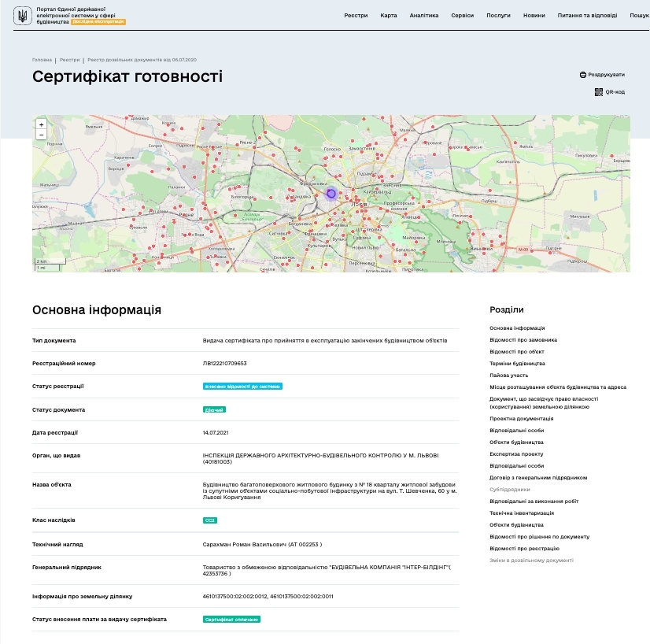Jump to Технічна інвентаризація section
Viewport: 650px width, 644px height.
[x=522, y=513]
